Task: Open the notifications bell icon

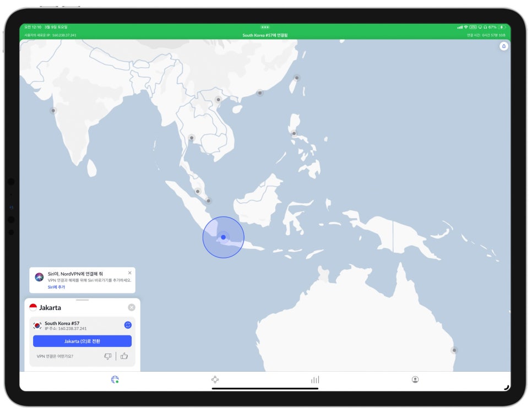Action: (x=503, y=46)
